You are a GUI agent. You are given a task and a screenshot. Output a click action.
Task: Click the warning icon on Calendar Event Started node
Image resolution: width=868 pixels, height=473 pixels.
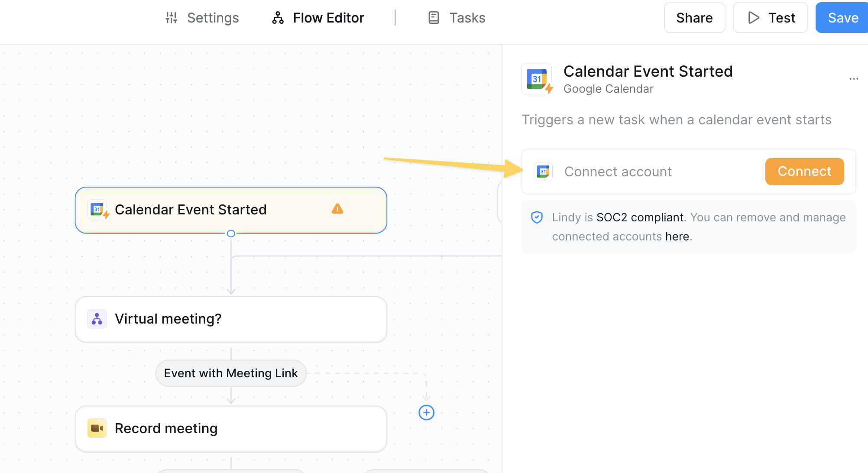337,209
